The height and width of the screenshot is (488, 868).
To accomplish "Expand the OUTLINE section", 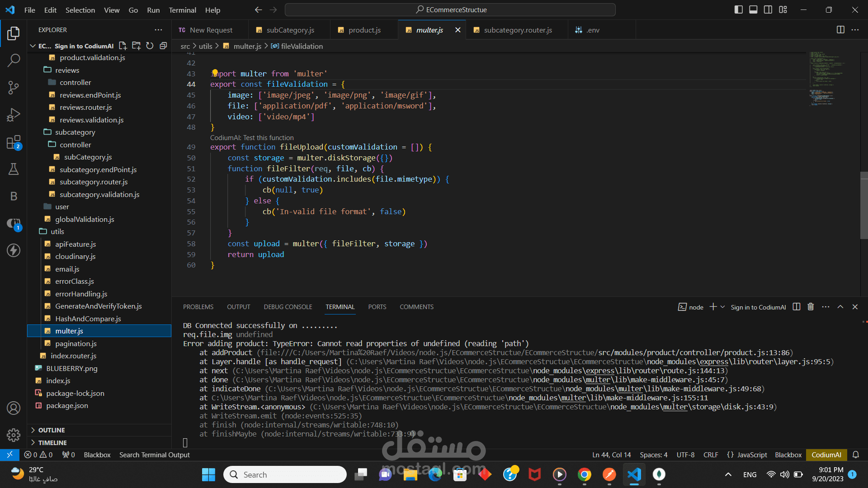I will (51, 430).
